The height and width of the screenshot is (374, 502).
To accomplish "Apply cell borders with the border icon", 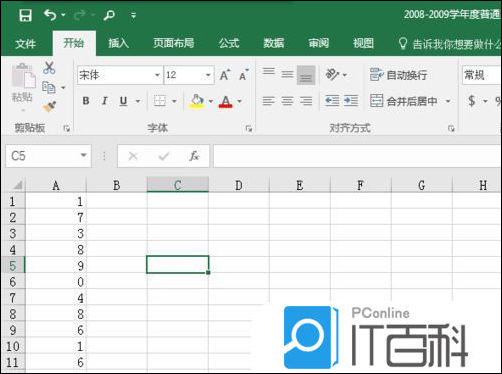I will [160, 101].
